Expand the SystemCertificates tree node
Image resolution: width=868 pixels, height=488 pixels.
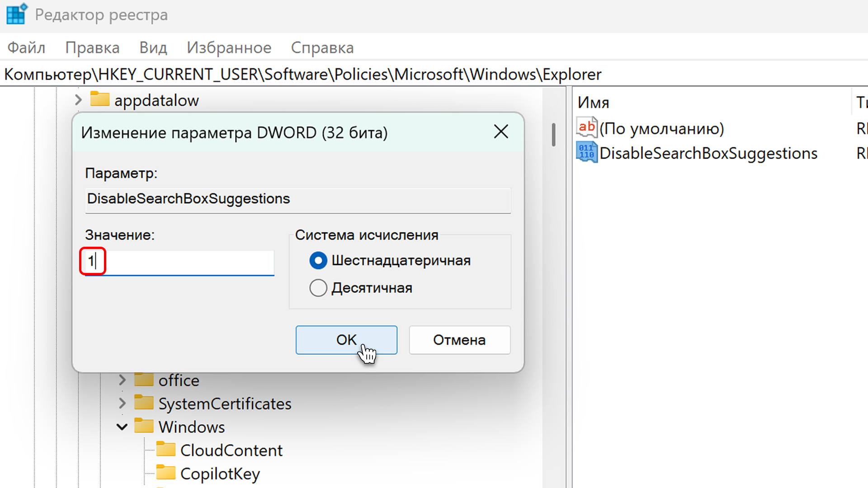click(x=122, y=403)
